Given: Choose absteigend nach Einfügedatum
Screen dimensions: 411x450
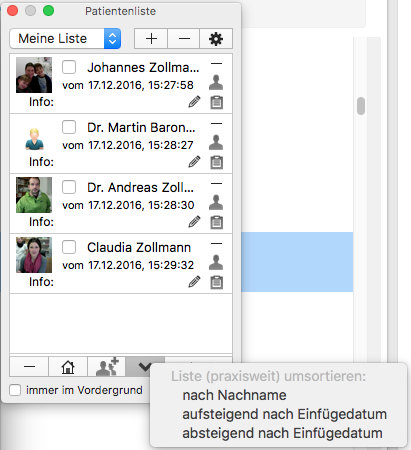Looking at the screenshot, I should coord(283,433).
